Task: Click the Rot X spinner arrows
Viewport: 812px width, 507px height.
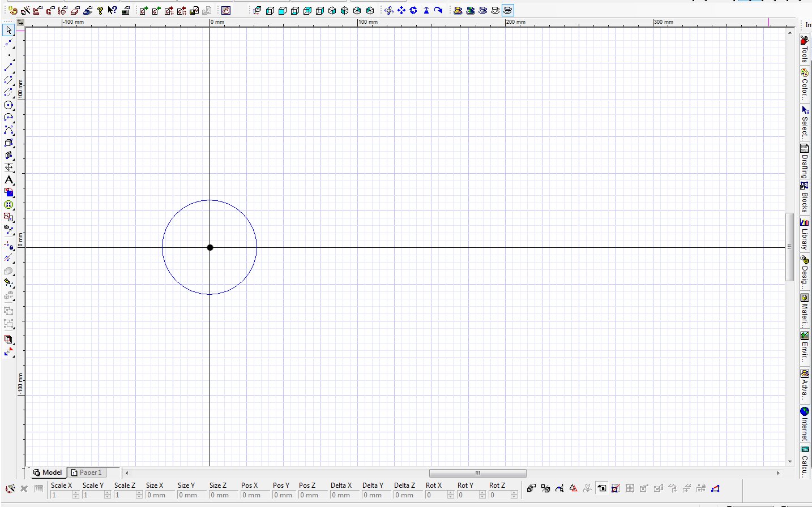Action: click(451, 495)
